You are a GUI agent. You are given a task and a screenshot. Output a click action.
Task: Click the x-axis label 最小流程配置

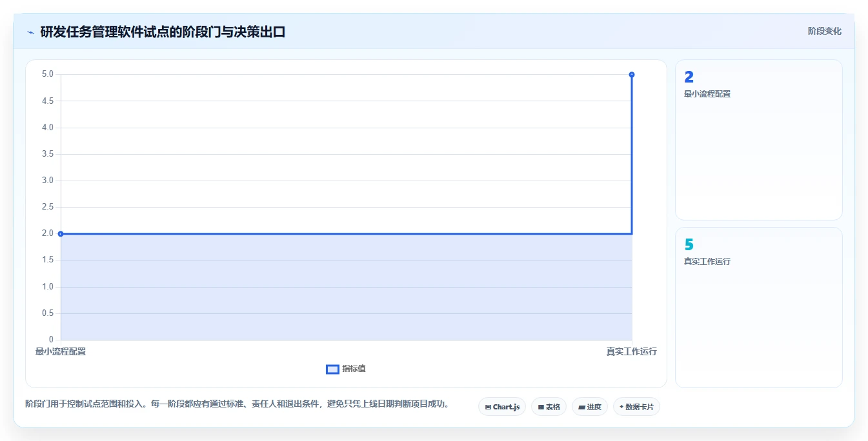61,351
